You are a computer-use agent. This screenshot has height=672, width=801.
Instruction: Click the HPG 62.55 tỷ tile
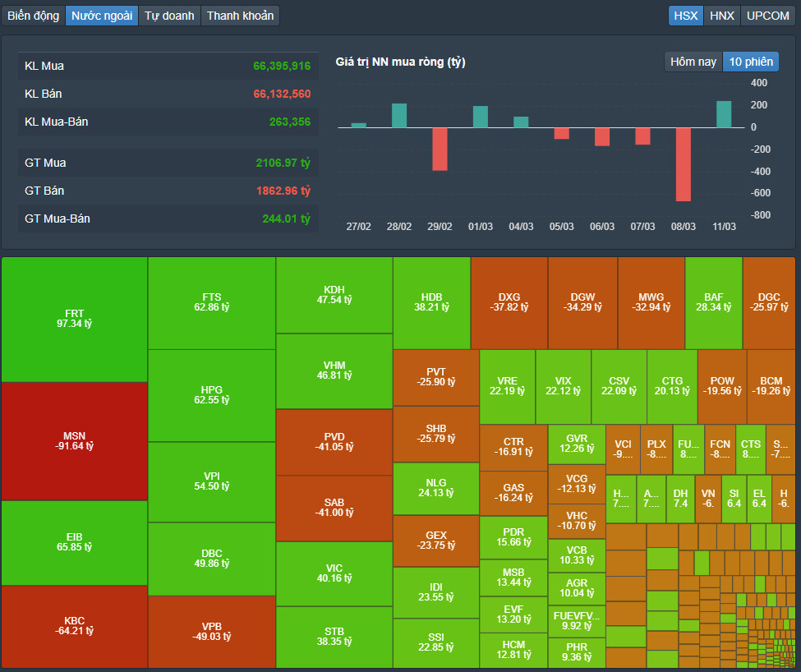pyautogui.click(x=211, y=395)
